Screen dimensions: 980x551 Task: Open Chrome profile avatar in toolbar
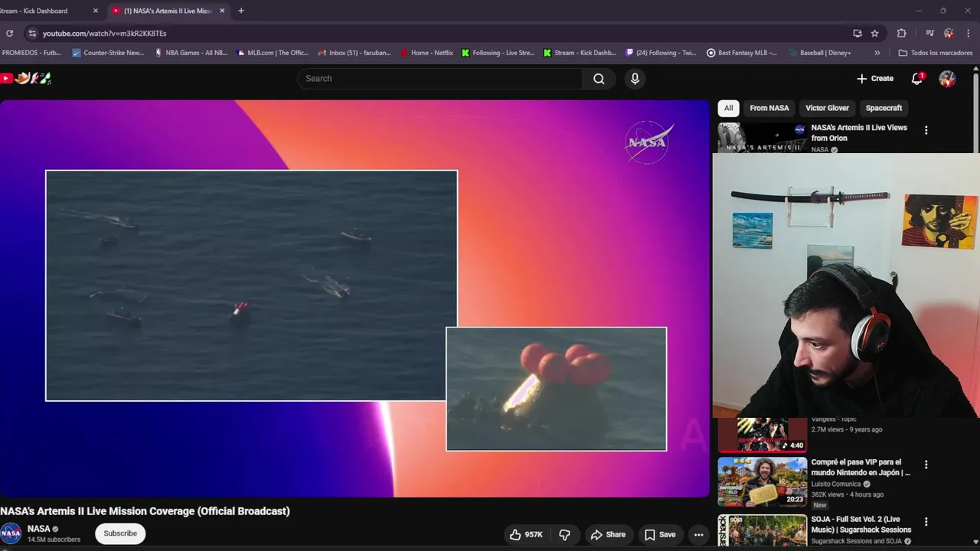point(949,33)
